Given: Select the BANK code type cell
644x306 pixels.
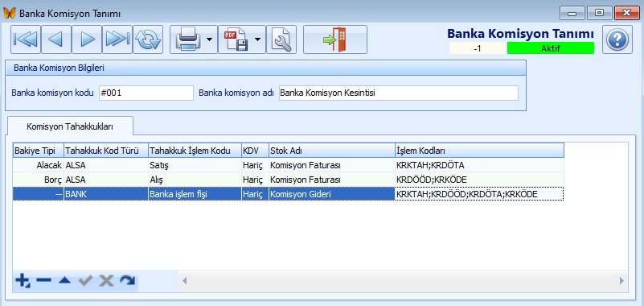Looking at the screenshot, I should 106,194.
